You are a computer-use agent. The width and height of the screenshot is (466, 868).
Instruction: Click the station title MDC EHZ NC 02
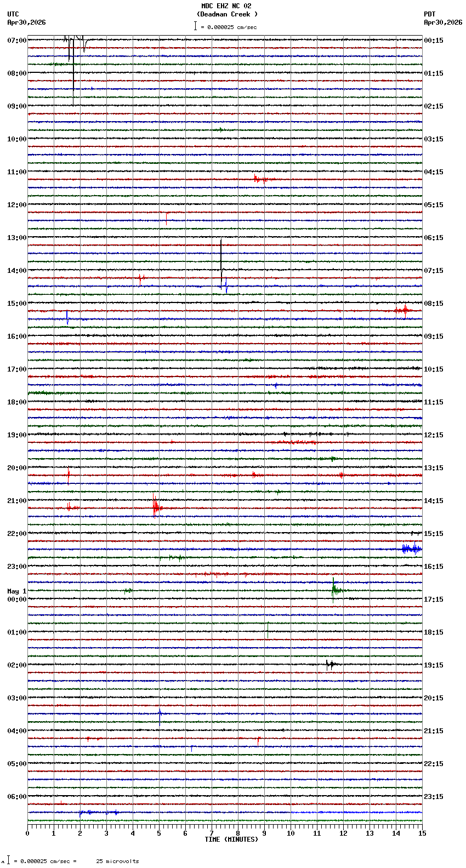[x=226, y=6]
